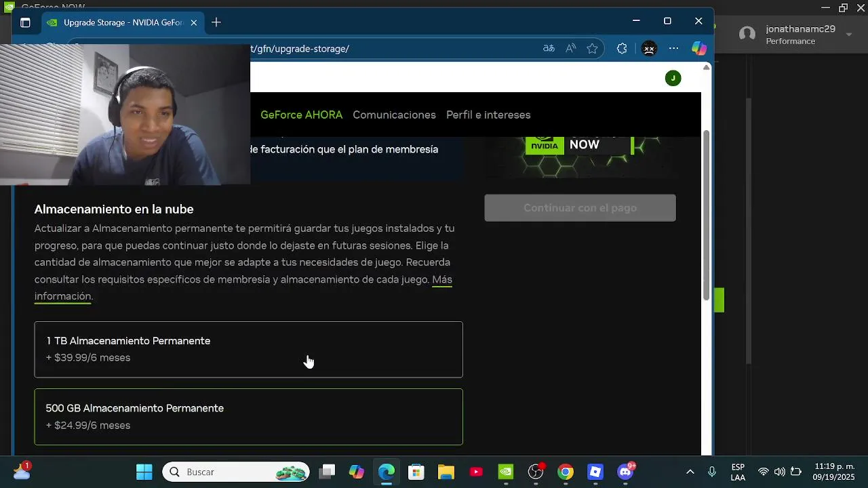This screenshot has height=488, width=868.
Task: Click the "+ $39.99/6 meses" price text
Action: (x=88, y=357)
